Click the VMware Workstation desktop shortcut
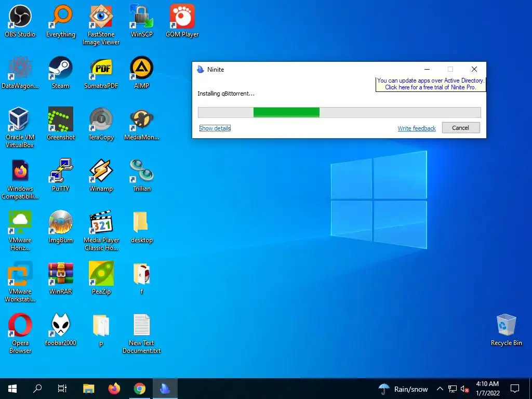This screenshot has height=399, width=532. (x=20, y=282)
